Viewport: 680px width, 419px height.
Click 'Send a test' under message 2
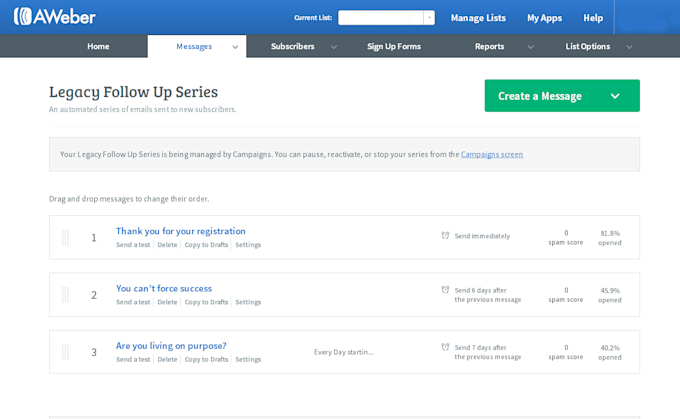[x=133, y=302]
